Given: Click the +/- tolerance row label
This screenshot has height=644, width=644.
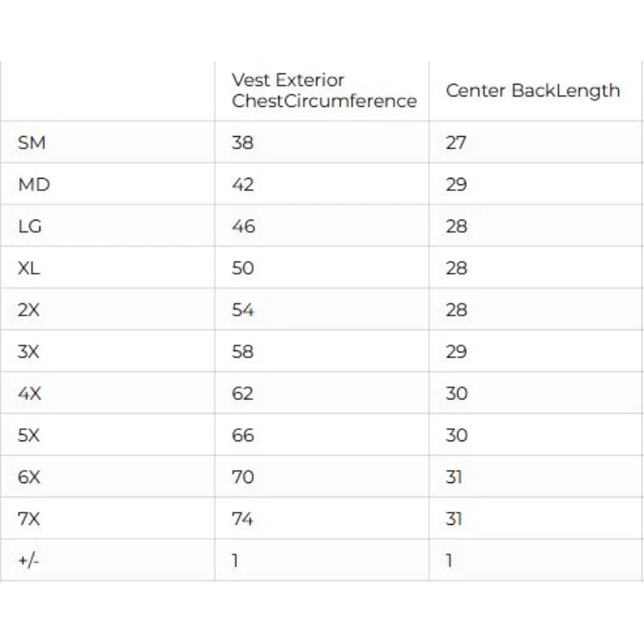Looking at the screenshot, I should tap(28, 560).
